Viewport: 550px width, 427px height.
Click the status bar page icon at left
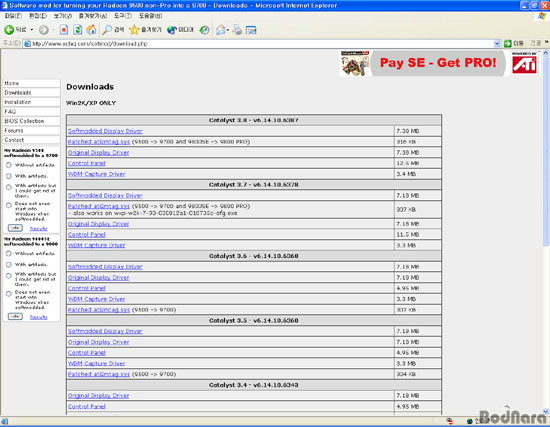(4, 421)
